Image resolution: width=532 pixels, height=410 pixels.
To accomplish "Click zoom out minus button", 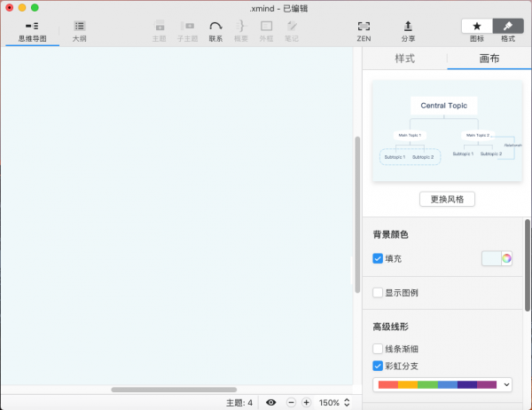I will [x=291, y=402].
